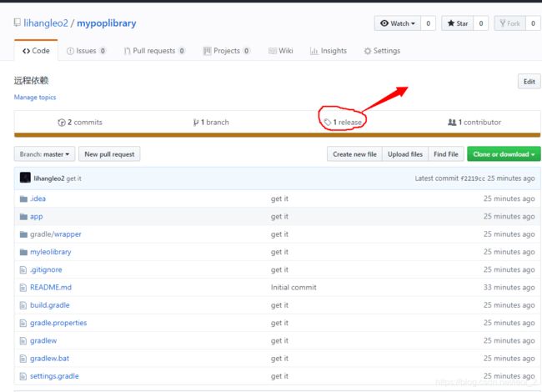The image size is (542, 392).
Task: Click the 远程依赖 description text
Action: (x=31, y=81)
